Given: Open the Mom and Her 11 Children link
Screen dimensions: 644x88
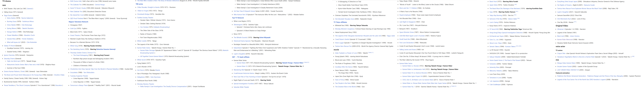Looking at the screenshot, I should click(x=408, y=8).
